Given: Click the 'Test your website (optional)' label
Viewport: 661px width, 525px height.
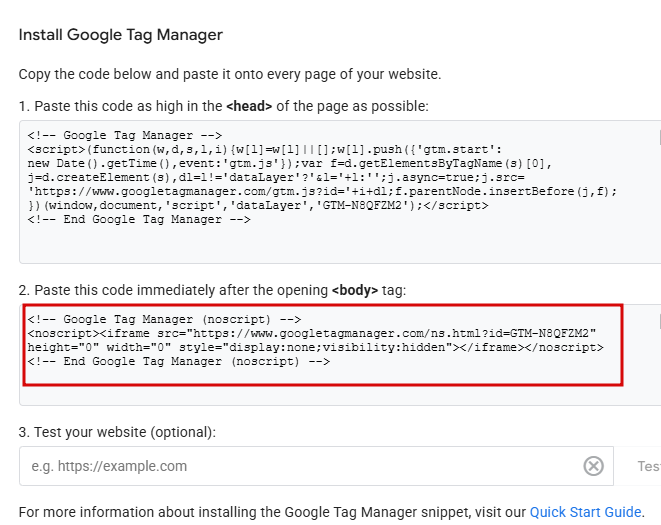Looking at the screenshot, I should pos(117,432).
